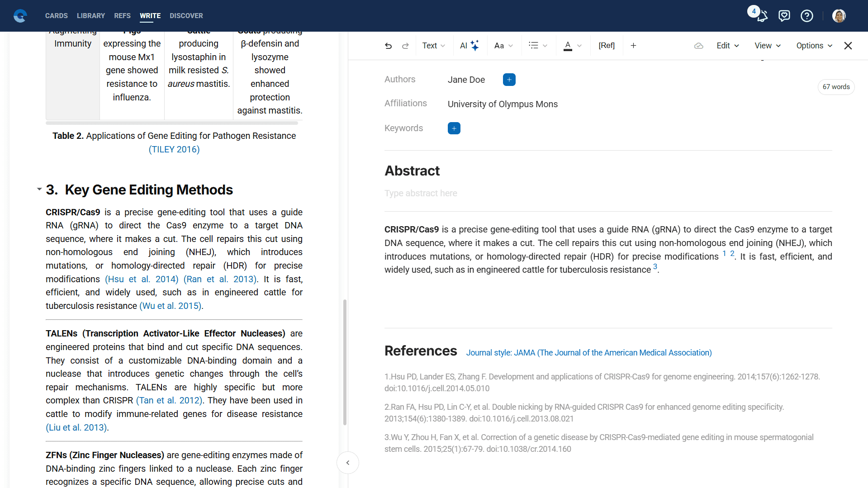
Task: Open the Aa font size dropdown
Action: click(x=503, y=46)
